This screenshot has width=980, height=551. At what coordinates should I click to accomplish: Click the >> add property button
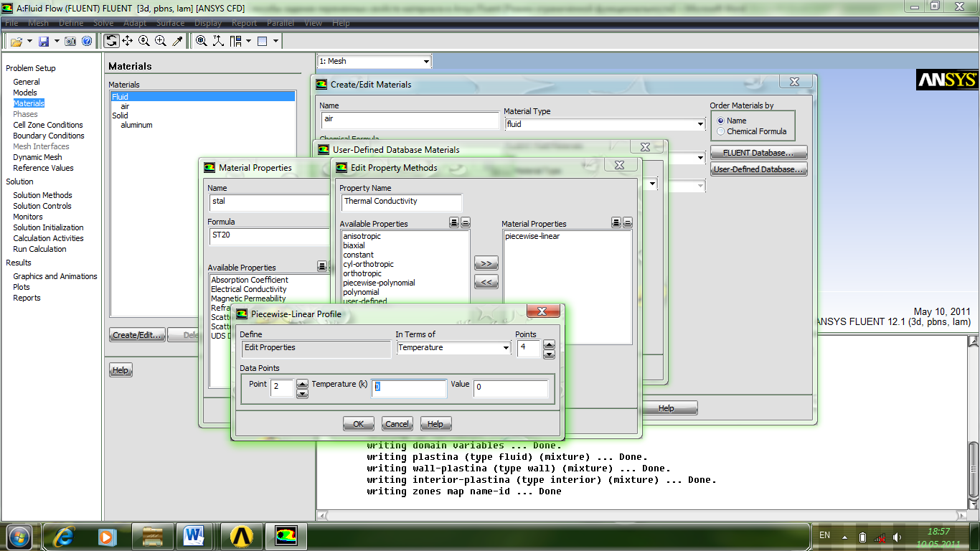tap(486, 264)
